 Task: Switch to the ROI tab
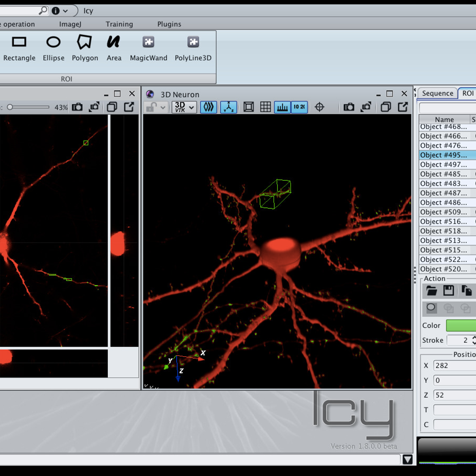coord(468,93)
